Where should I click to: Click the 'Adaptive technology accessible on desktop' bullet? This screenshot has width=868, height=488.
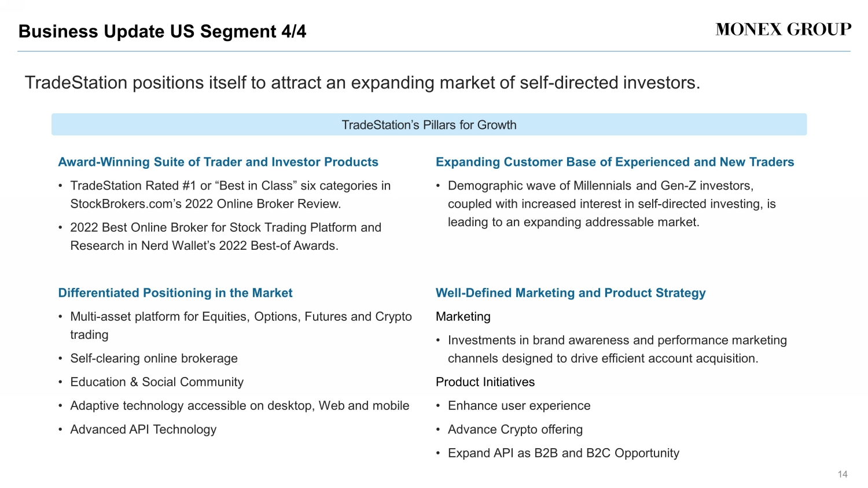click(x=240, y=406)
